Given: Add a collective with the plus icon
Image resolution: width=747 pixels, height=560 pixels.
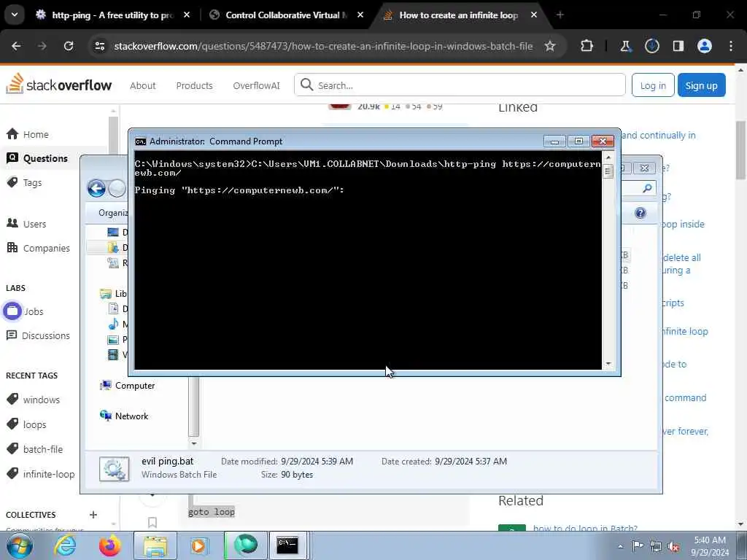Looking at the screenshot, I should (x=93, y=515).
